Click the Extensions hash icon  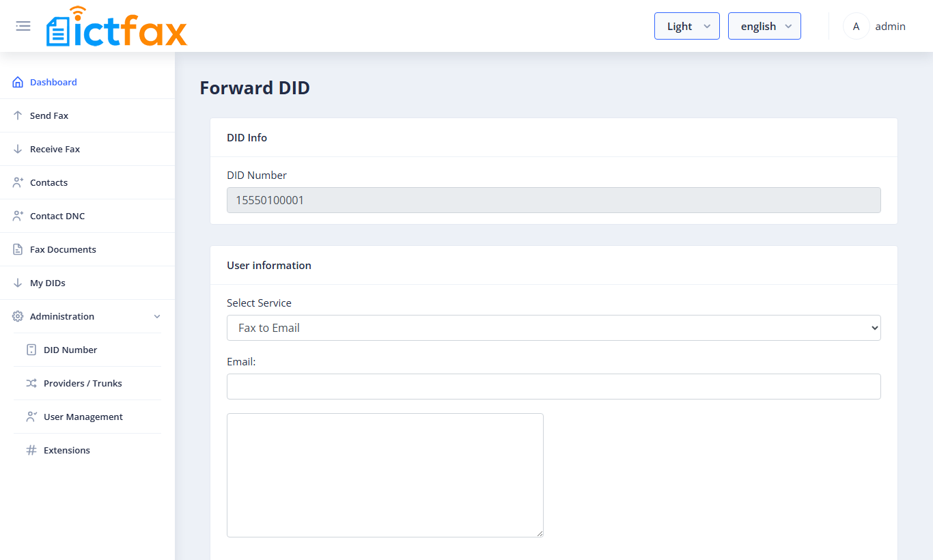tap(31, 450)
